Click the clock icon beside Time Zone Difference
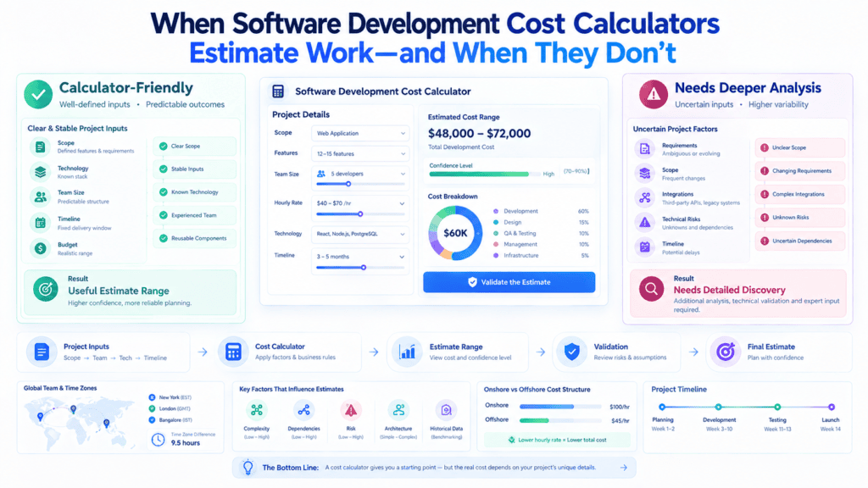Image resolution: width=868 pixels, height=488 pixels. point(159,440)
